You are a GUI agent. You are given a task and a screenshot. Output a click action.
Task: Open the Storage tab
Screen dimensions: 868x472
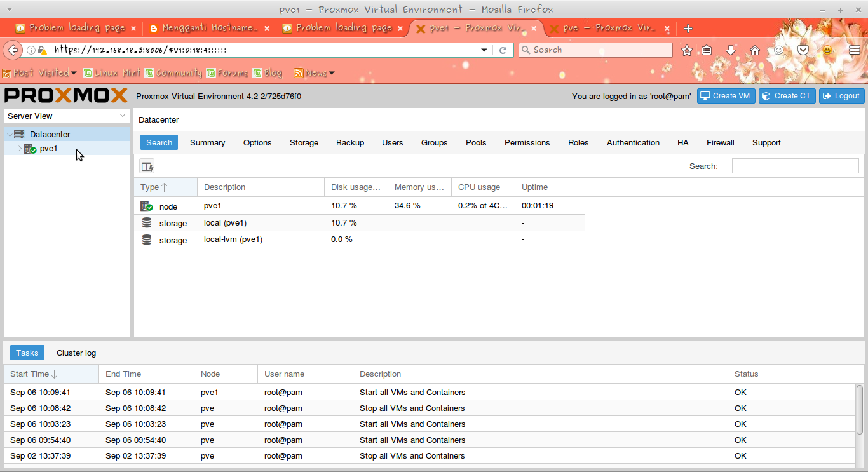pyautogui.click(x=304, y=143)
